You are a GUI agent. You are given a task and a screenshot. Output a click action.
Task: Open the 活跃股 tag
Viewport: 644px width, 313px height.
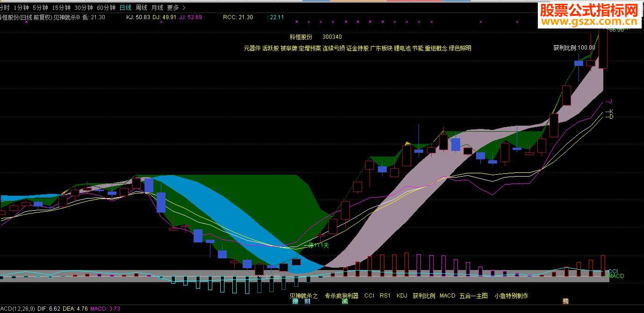pos(270,48)
